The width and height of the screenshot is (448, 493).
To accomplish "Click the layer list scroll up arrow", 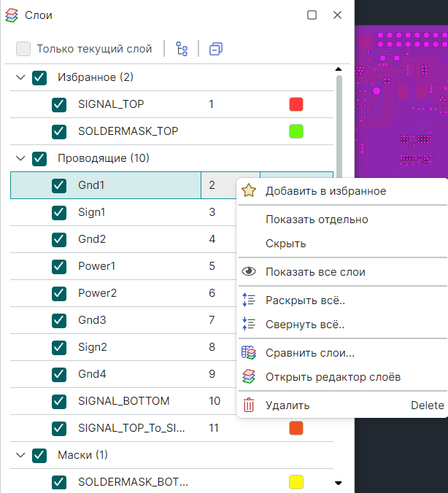I will pos(339,69).
